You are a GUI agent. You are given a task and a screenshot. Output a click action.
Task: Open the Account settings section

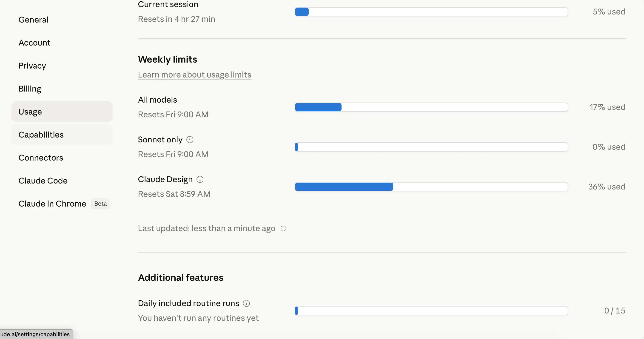(34, 43)
